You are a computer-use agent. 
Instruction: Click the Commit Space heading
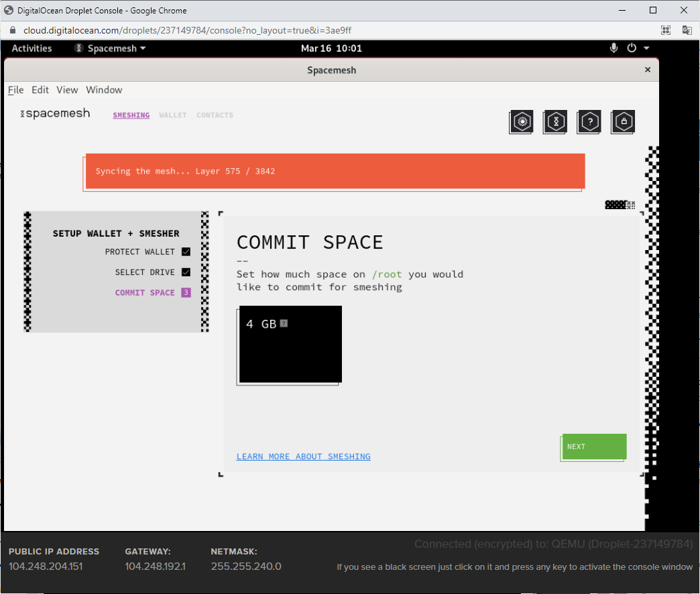point(310,242)
